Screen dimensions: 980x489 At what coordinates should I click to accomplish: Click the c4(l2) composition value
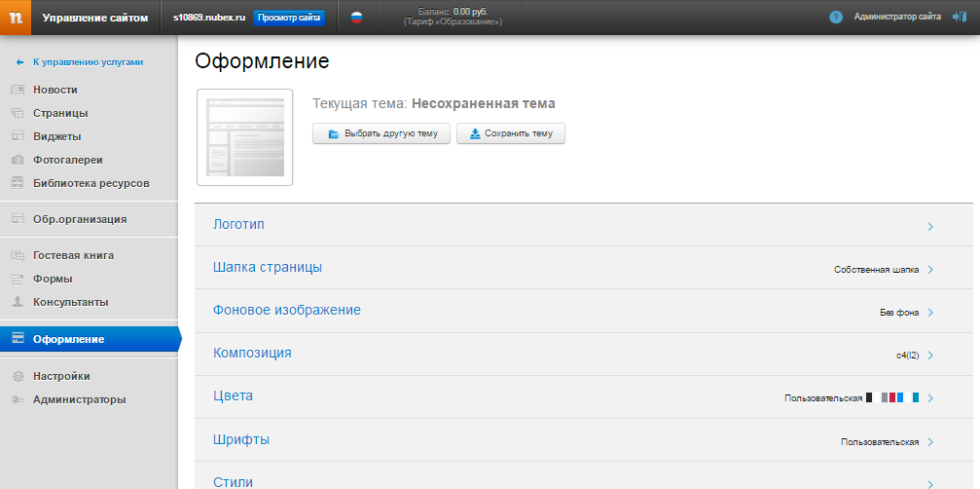[908, 356]
